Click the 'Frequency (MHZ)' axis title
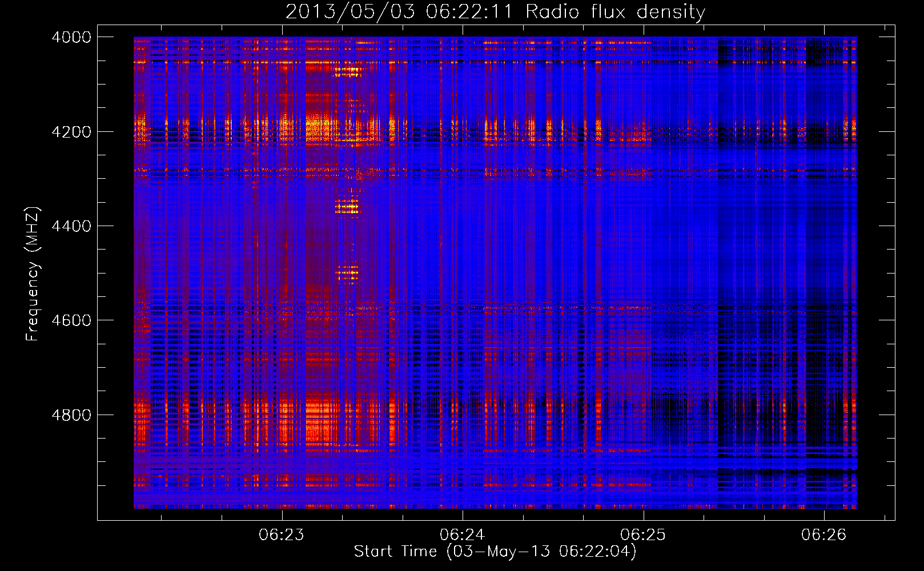 coord(33,274)
